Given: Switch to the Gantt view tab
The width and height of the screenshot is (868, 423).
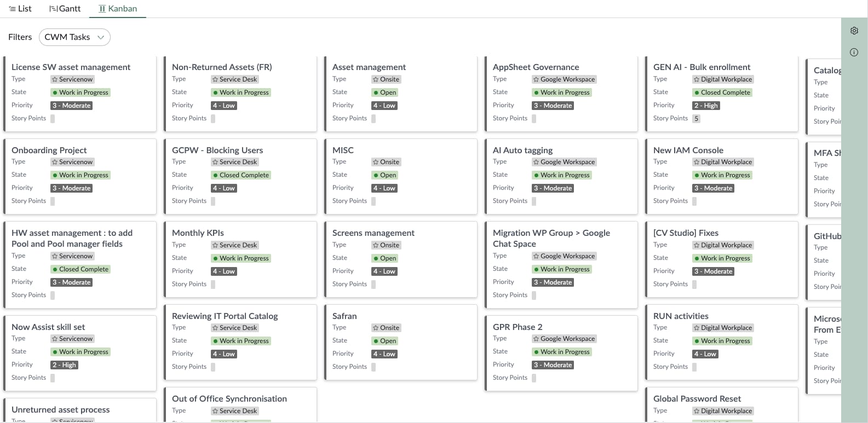Looking at the screenshot, I should 65,9.
